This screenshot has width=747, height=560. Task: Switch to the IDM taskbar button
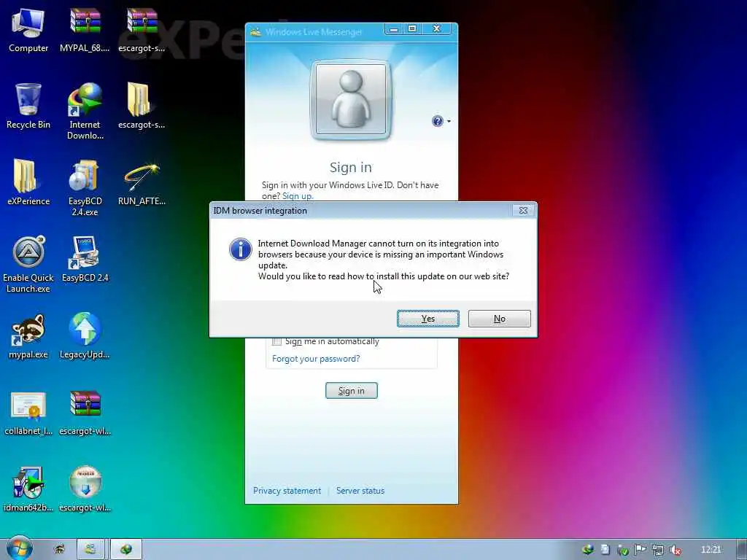click(125, 549)
